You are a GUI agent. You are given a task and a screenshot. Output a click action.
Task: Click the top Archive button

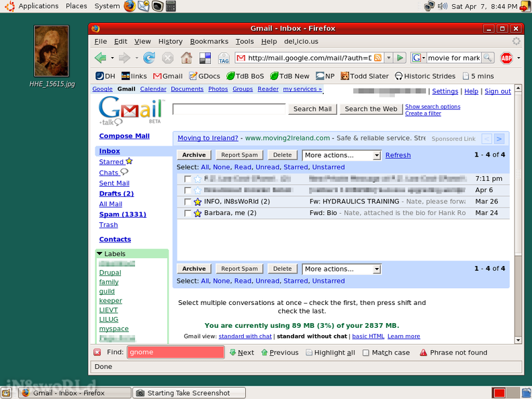pos(193,155)
